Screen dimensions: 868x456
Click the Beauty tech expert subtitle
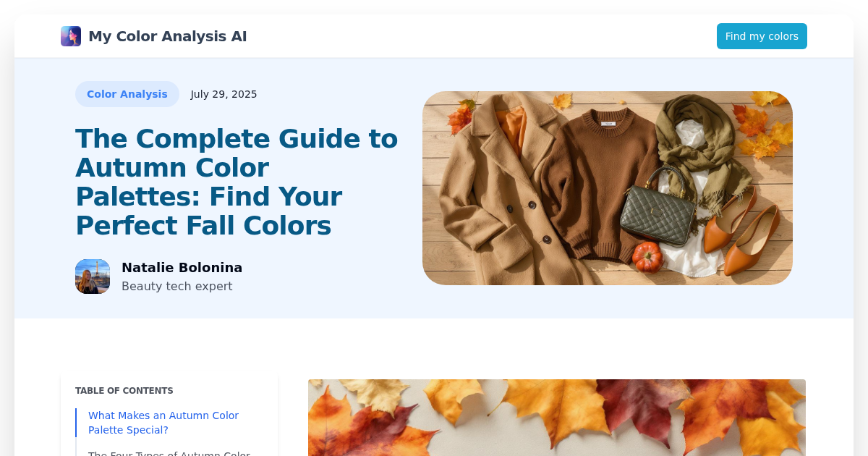177,286
